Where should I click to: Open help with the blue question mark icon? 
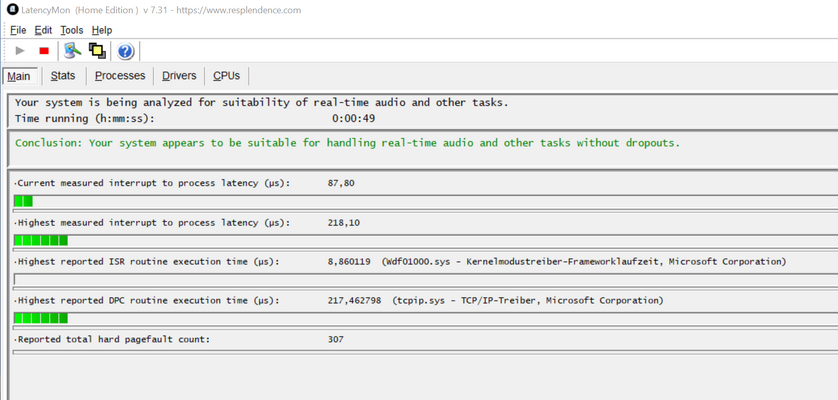pyautogui.click(x=125, y=51)
